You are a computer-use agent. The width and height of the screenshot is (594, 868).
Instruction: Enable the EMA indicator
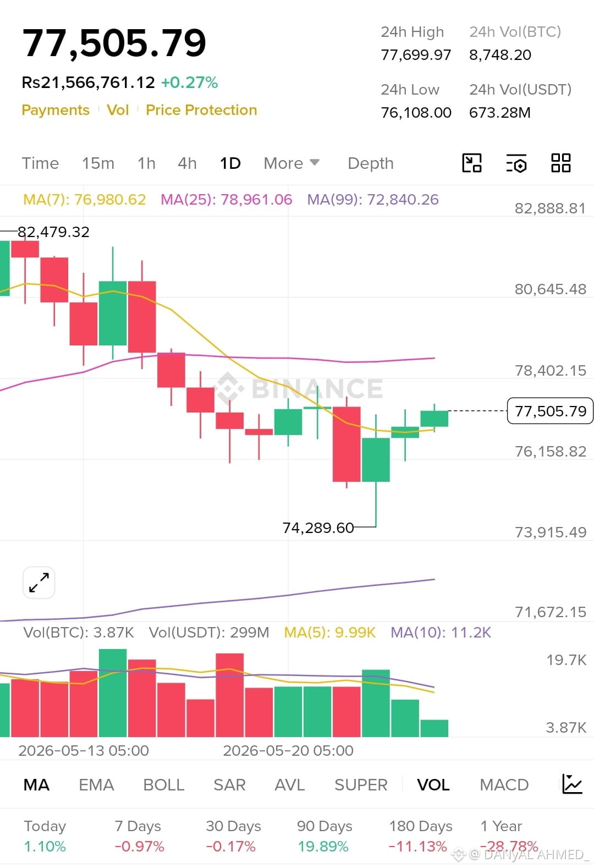point(96,785)
